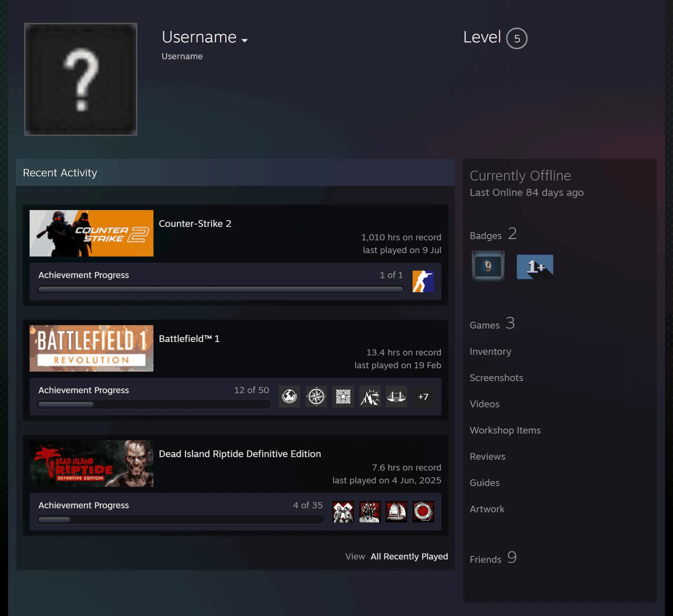Open the Dead Island Riptide banner

click(x=91, y=463)
